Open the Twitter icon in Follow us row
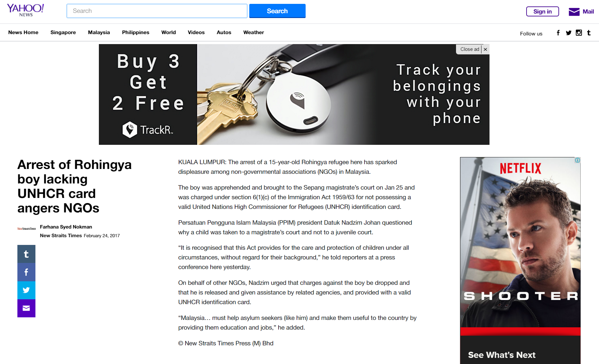Screen dimensions: 599x364 pyautogui.click(x=568, y=33)
